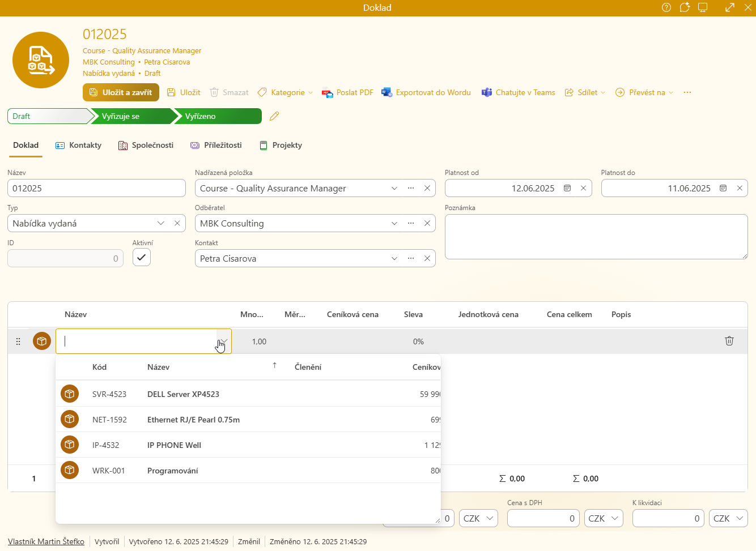The width and height of the screenshot is (756, 551).
Task: Expand the Kontakt dropdown
Action: (394, 258)
